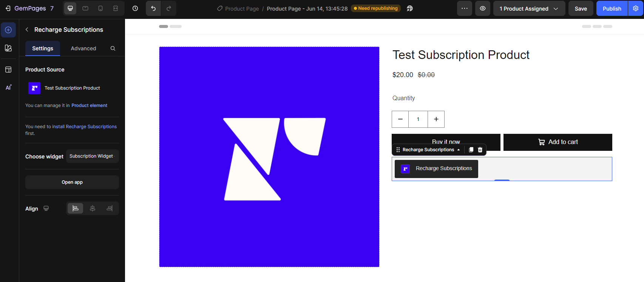Image resolution: width=644 pixels, height=282 pixels.
Task: Switch to the Advanced tab
Action: tap(83, 48)
